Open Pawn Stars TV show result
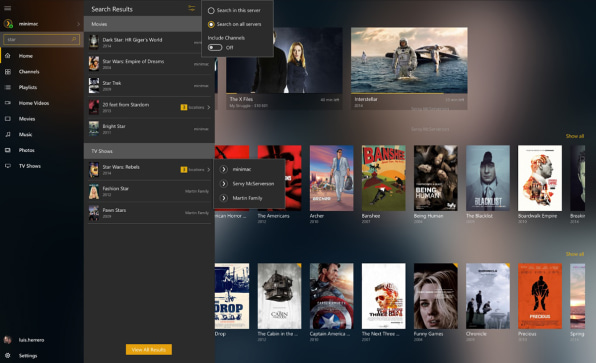The height and width of the screenshot is (363, 596). (x=149, y=213)
